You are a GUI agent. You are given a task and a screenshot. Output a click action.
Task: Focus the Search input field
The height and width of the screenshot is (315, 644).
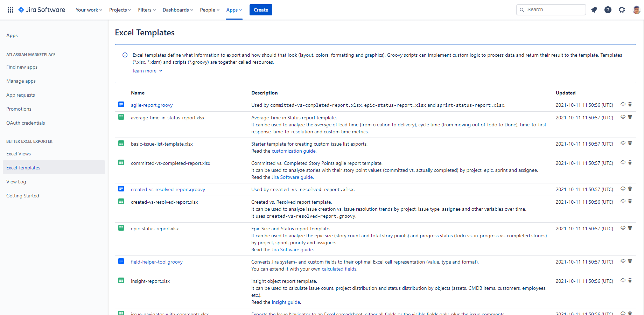(x=551, y=10)
